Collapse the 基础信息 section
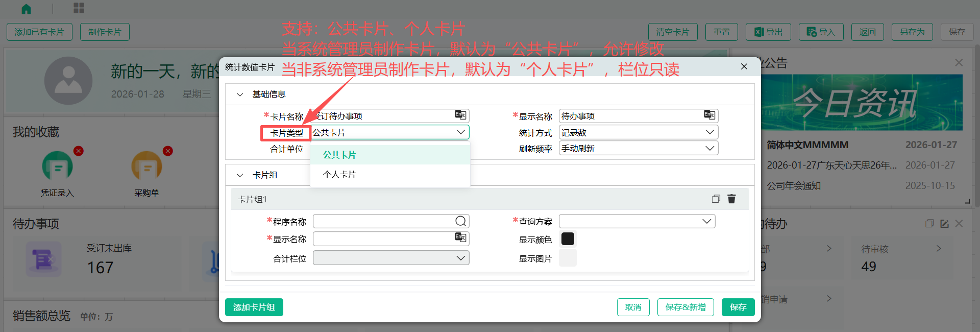The image size is (980, 332). (240, 94)
